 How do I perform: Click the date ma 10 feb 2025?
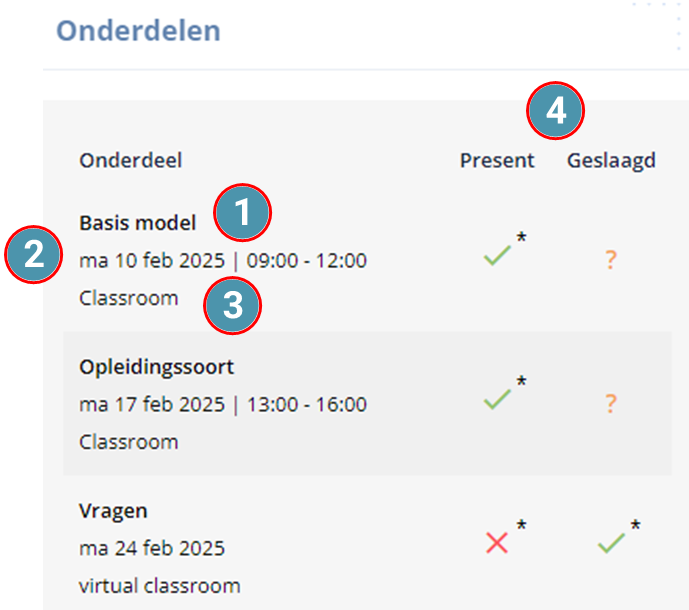point(152,261)
